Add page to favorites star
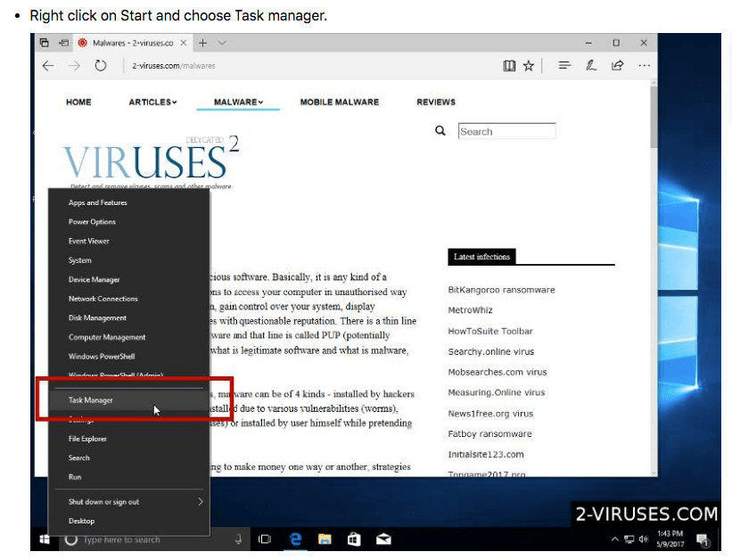732x560 pixels. [529, 66]
